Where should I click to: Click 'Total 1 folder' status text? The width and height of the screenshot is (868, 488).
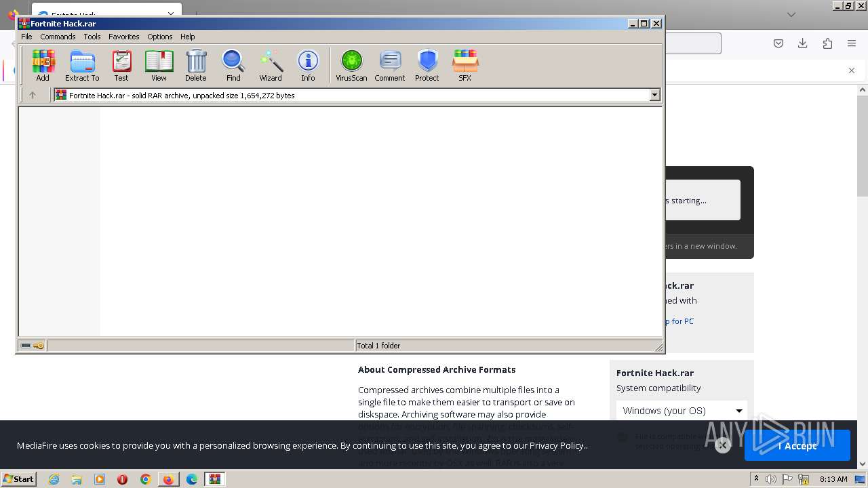(x=378, y=346)
